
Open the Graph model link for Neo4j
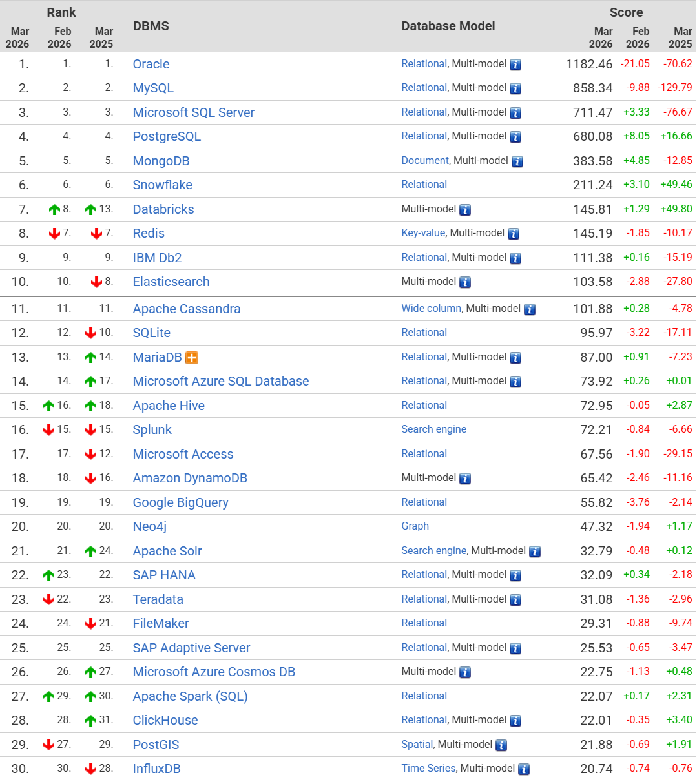(x=415, y=526)
